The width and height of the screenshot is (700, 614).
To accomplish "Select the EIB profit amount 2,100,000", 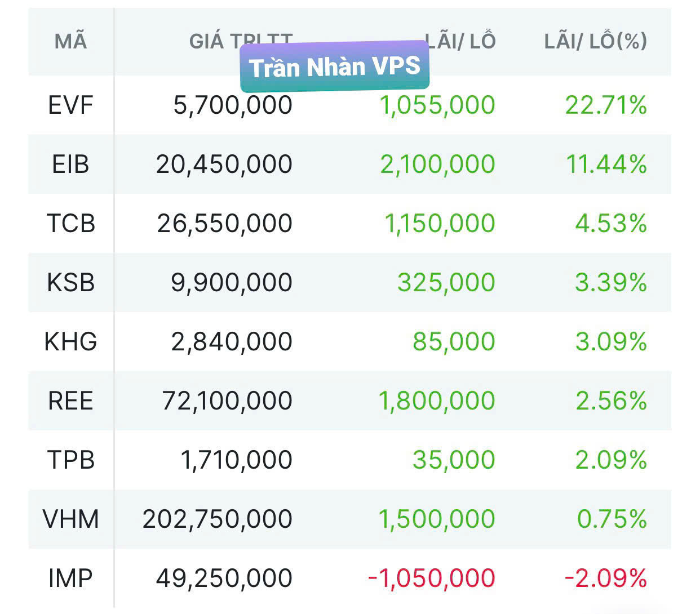I will point(437,164).
